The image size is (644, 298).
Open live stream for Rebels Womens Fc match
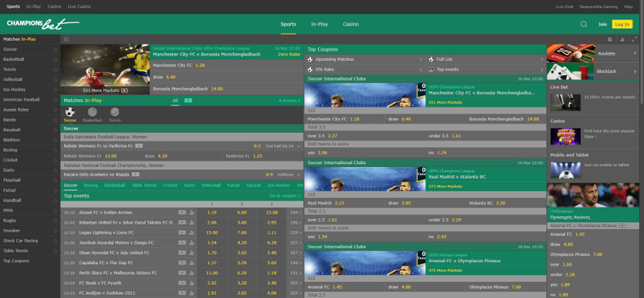(x=139, y=145)
